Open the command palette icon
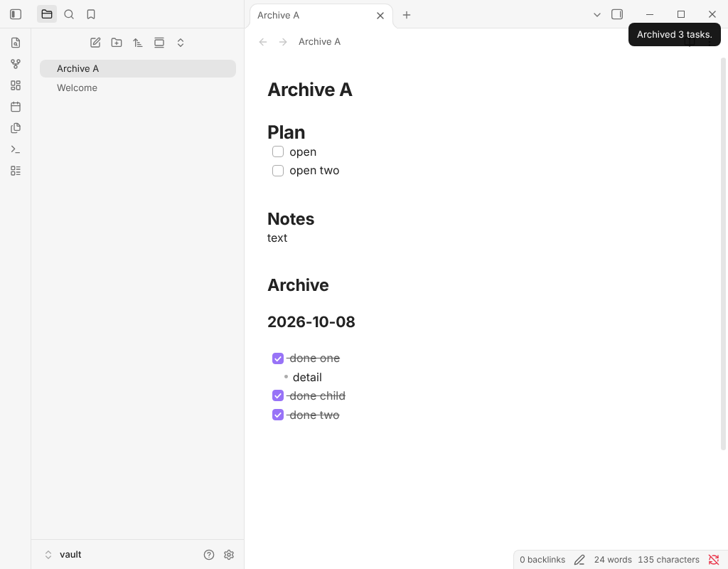The height and width of the screenshot is (569, 728). tap(16, 149)
